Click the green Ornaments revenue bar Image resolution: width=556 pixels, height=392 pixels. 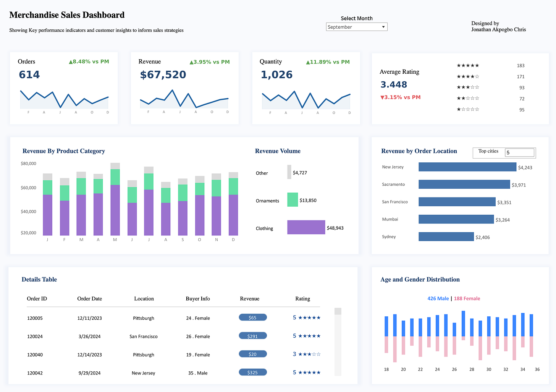click(x=293, y=200)
